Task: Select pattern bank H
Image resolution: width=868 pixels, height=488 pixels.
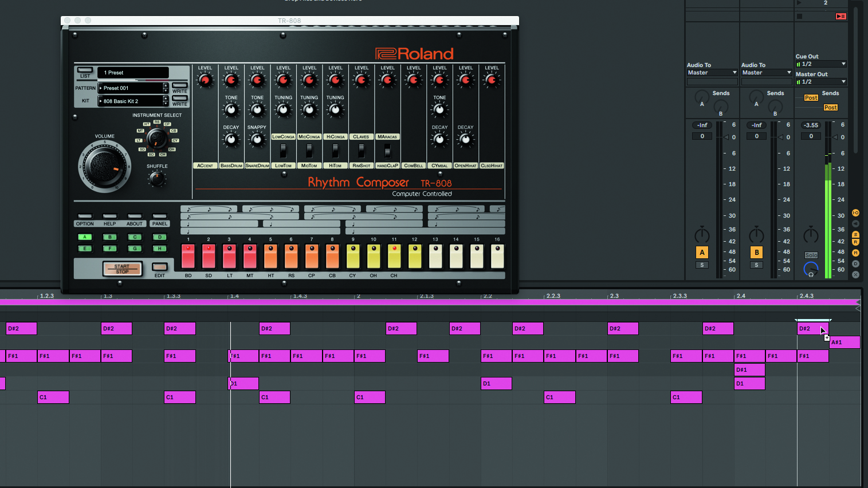Action: (x=160, y=249)
